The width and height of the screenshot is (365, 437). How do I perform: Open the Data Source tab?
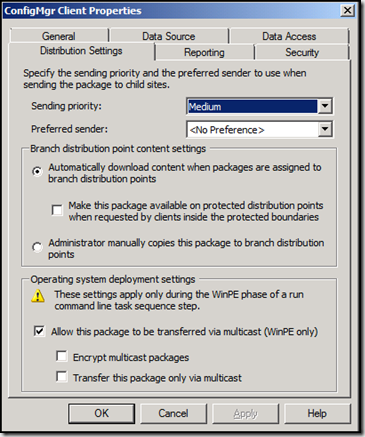point(169,36)
